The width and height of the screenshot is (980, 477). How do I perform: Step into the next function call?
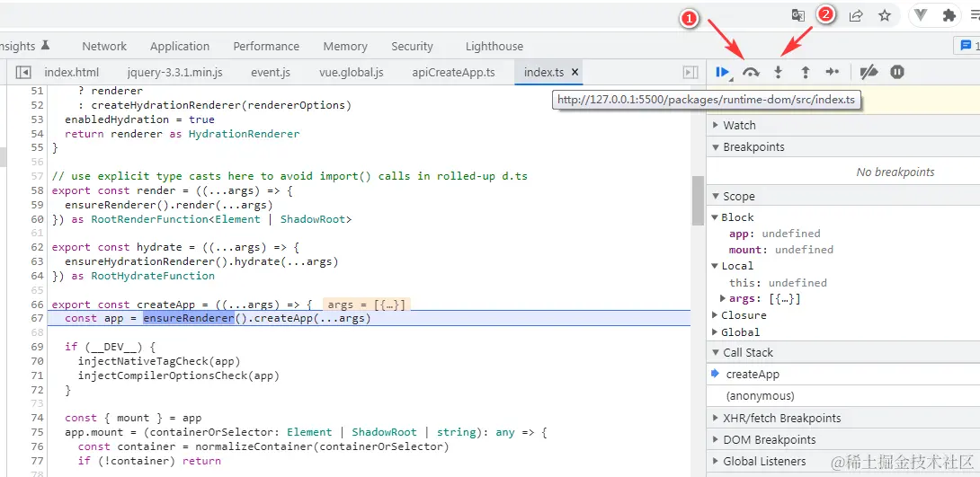(x=778, y=73)
